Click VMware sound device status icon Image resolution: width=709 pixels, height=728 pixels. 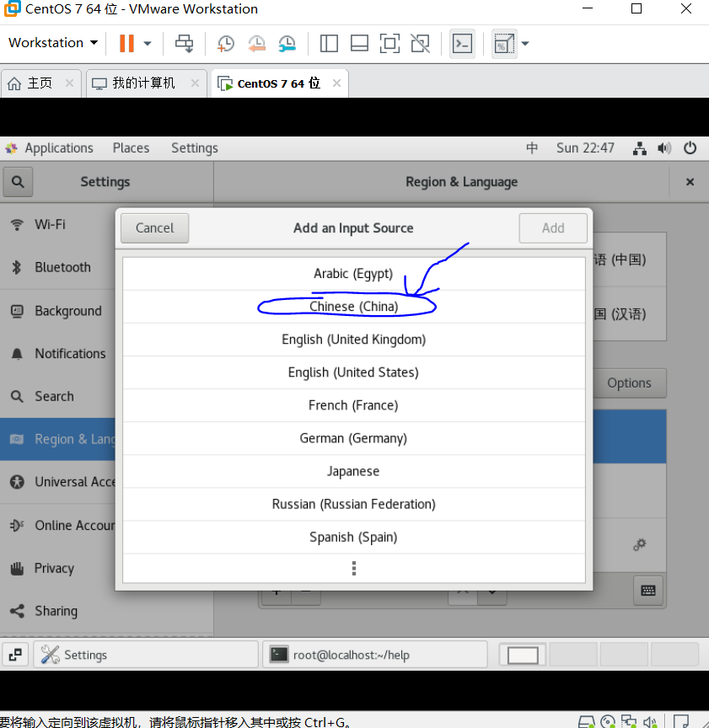[649, 722]
